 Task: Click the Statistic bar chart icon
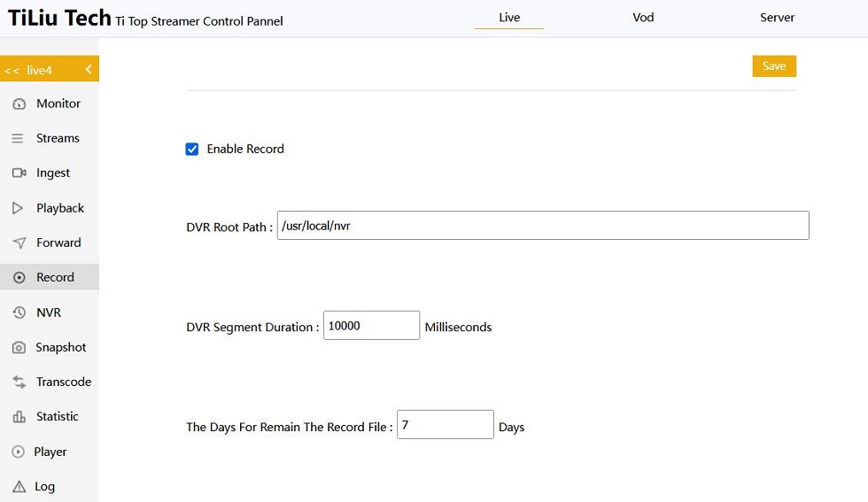point(19,416)
